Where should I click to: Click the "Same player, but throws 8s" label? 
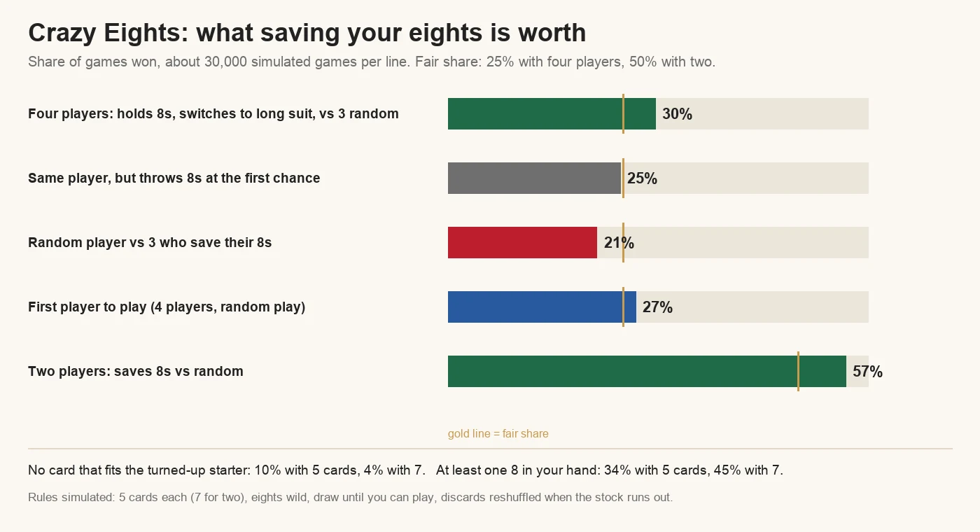(x=174, y=178)
